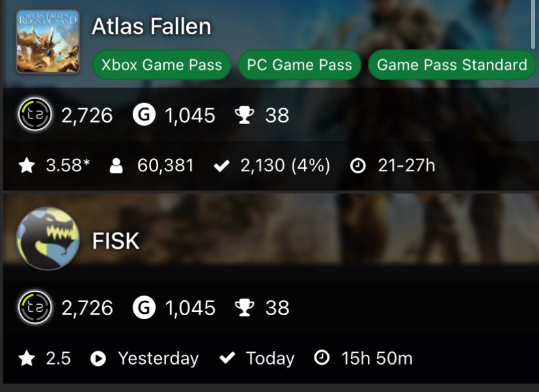Viewport: 539px width, 392px height.
Task: Click the clock icon beside 21-27h
Action: pos(358,166)
